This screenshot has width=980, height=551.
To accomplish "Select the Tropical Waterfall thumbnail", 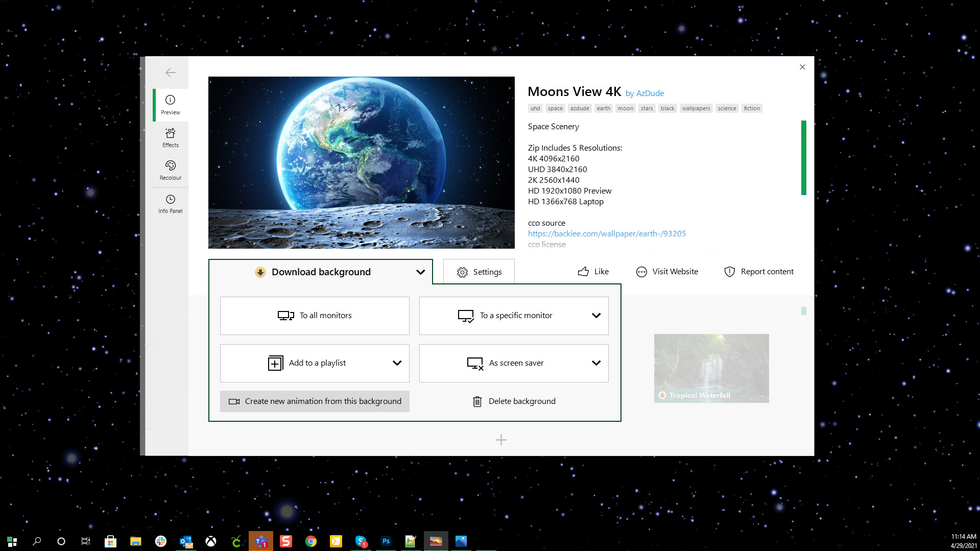I will point(711,368).
